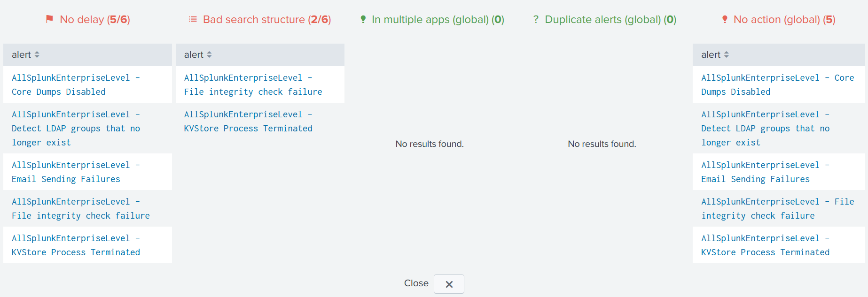Viewport: 868px width, 297px height.
Task: Open Email Sending Failures in the No delay list
Action: (x=76, y=172)
